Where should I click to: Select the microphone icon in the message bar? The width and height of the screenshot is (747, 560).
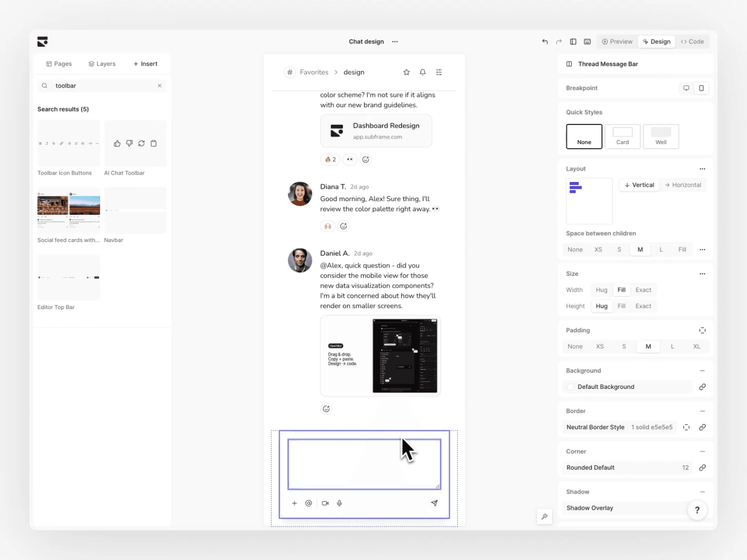[340, 503]
